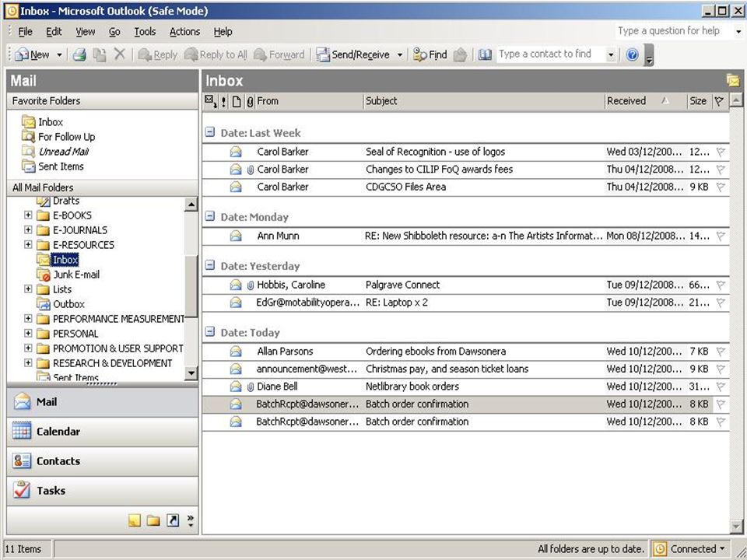Screen dimensions: 747x560
Task: Switch to the Tasks pane
Action: pyautogui.click(x=103, y=491)
